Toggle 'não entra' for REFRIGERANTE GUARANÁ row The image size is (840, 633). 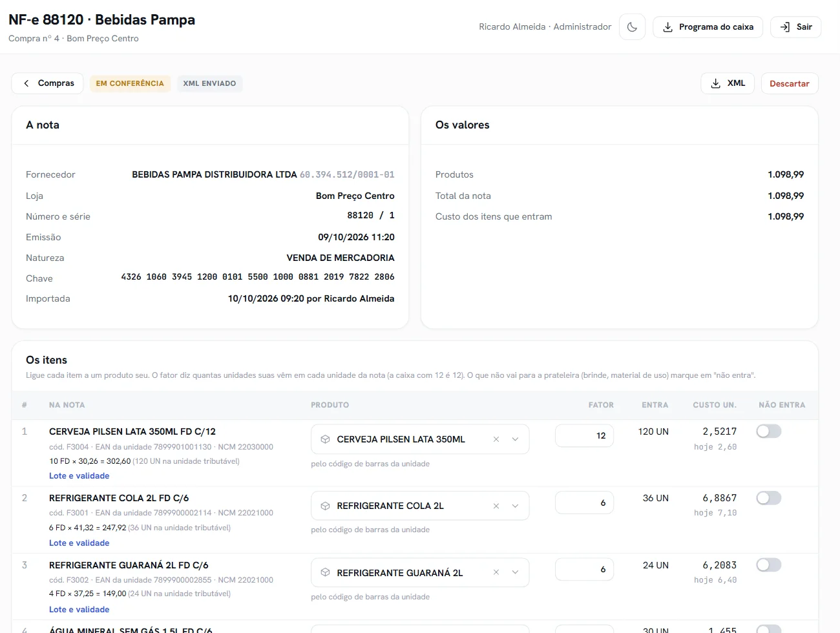point(769,565)
